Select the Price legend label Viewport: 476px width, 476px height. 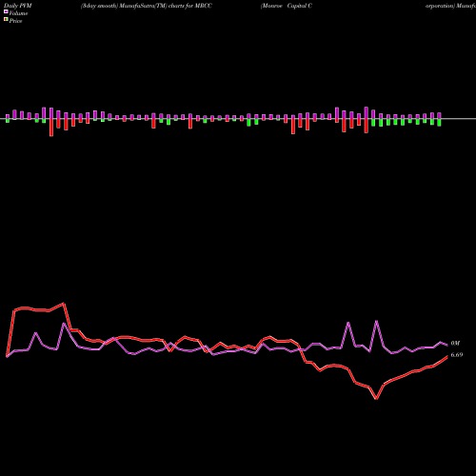tap(15, 21)
